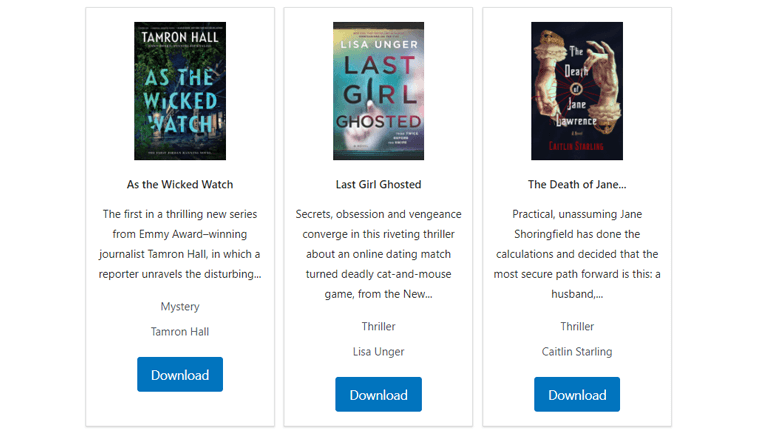
Task: Click Thriller genre above Caitlin Starling
Action: (577, 327)
